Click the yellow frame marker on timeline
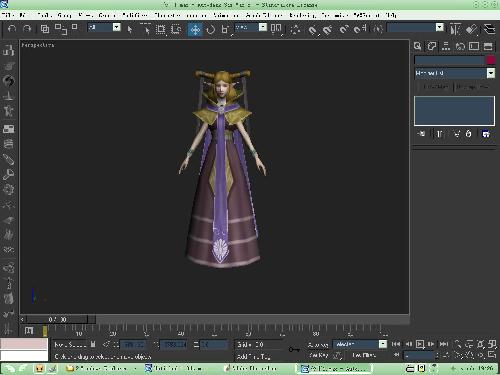 (x=45, y=331)
